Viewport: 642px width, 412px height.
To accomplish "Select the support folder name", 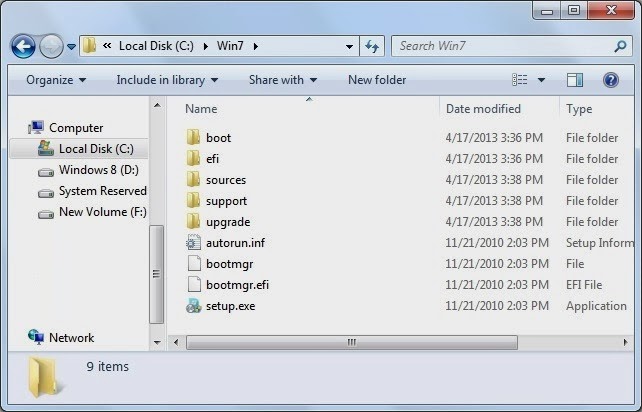I will coord(226,201).
